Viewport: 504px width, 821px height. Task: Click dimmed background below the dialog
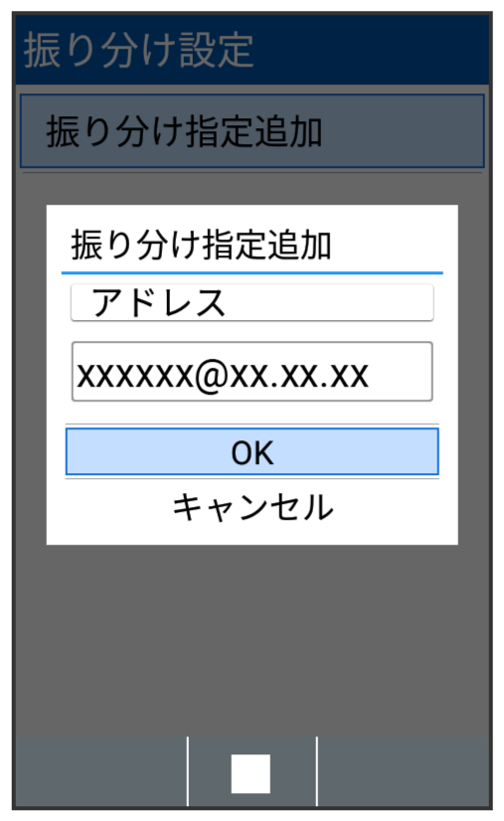(x=252, y=639)
